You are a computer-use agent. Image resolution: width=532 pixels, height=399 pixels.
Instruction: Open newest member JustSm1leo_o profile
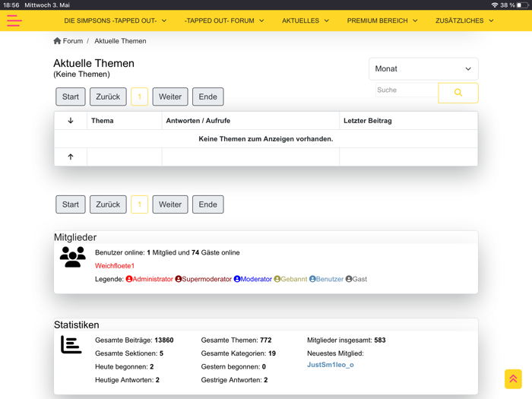pos(331,365)
